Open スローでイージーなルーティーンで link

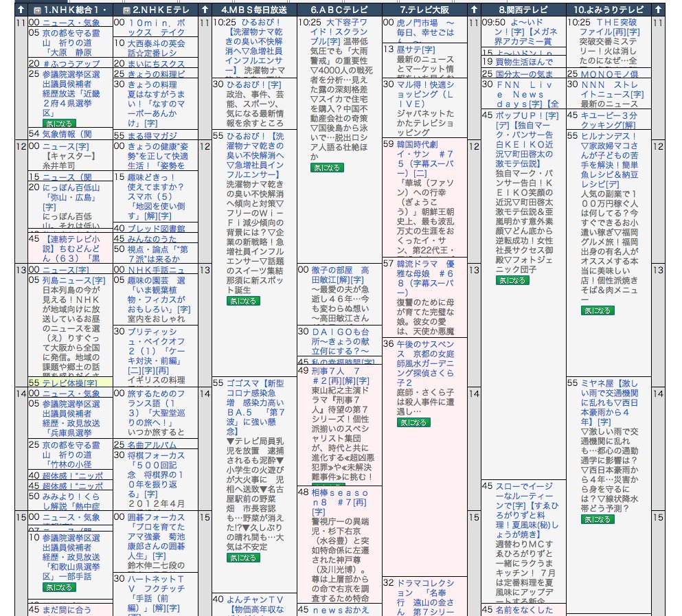527,510
